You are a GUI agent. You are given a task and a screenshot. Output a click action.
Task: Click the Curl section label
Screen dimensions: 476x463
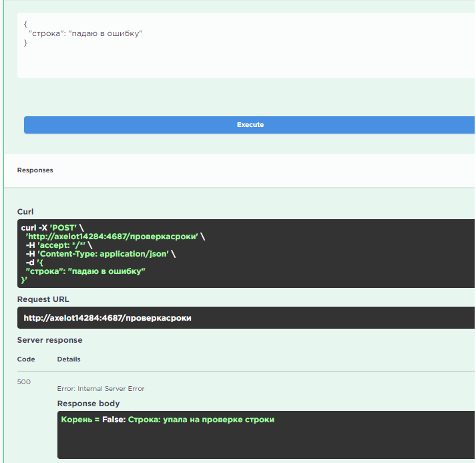[25, 212]
